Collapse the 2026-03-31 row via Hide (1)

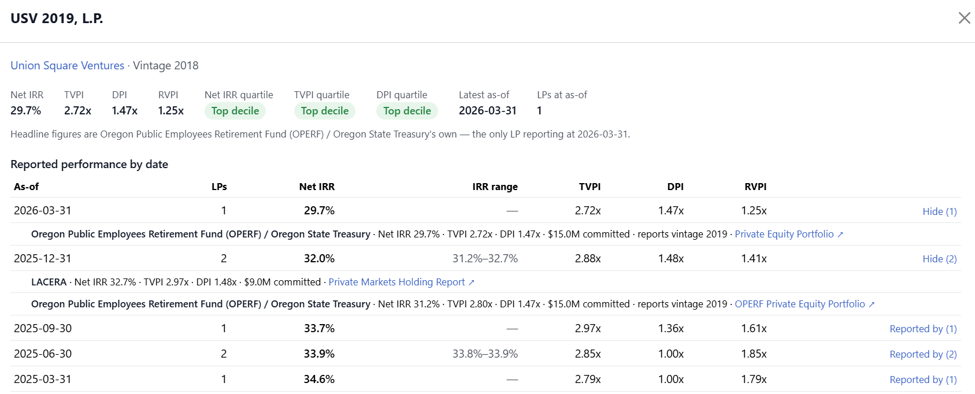coord(939,211)
